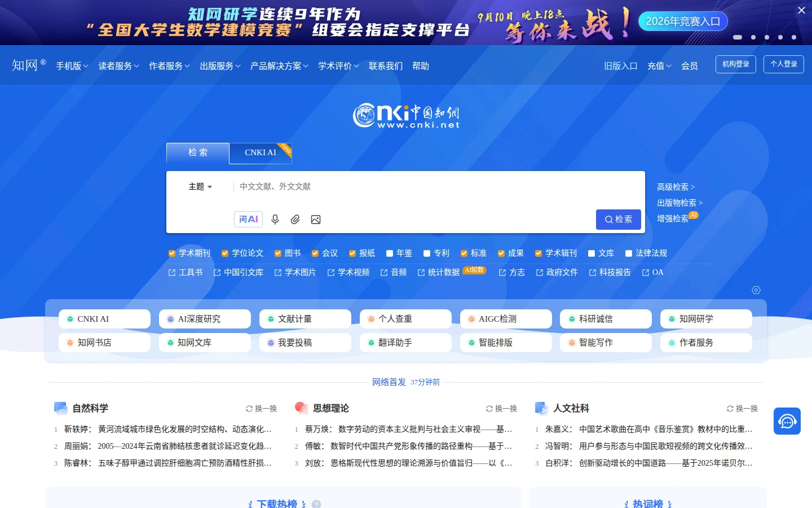Screen dimensions: 812x508
Task: Expand the 学术评价 menu
Action: [x=338, y=66]
